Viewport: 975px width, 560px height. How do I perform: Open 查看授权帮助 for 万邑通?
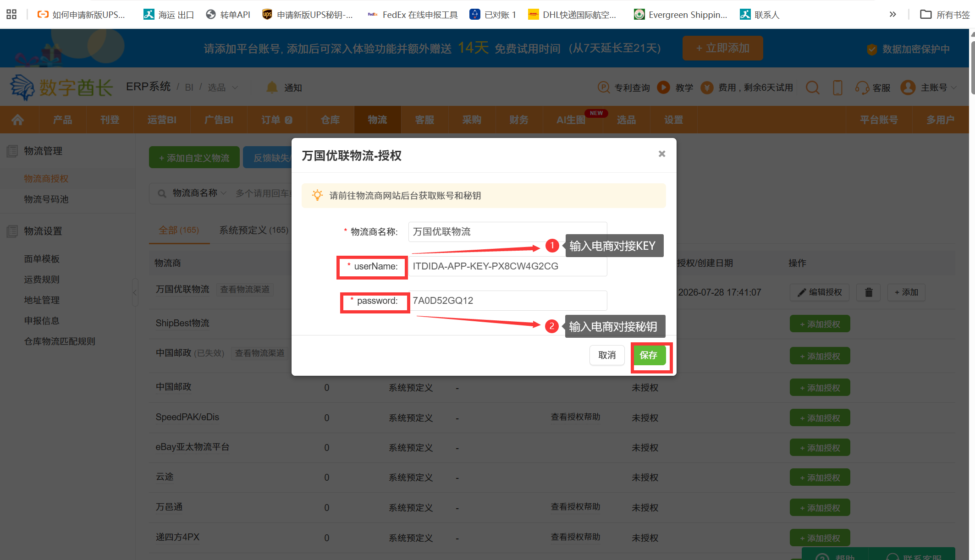coord(575,507)
